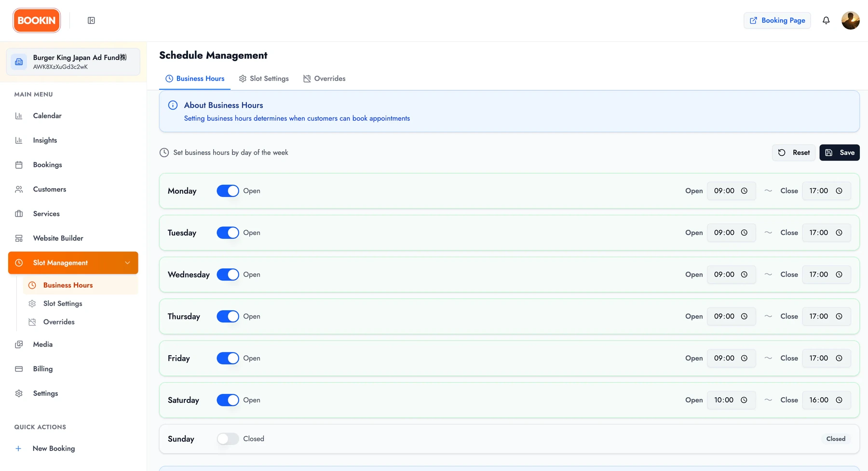Image resolution: width=868 pixels, height=471 pixels.
Task: Open Wednesday opening time picker 09:00
Action: pyautogui.click(x=731, y=275)
